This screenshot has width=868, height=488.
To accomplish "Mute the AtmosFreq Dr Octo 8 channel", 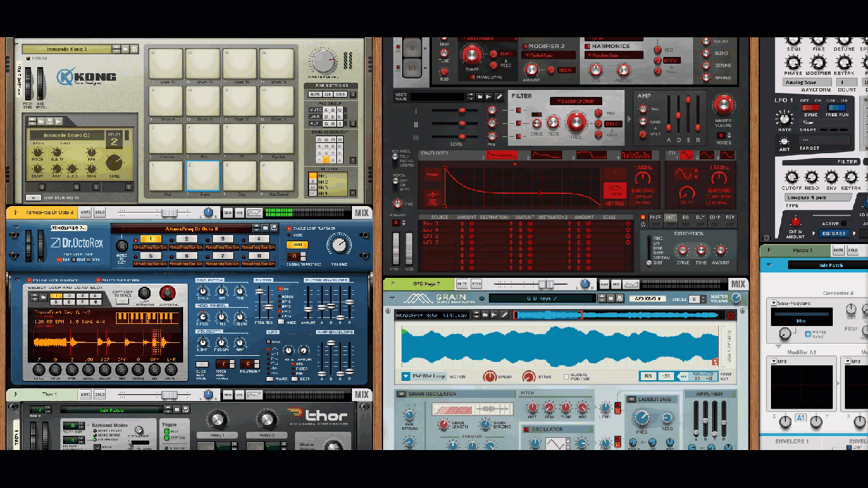I will coord(85,213).
